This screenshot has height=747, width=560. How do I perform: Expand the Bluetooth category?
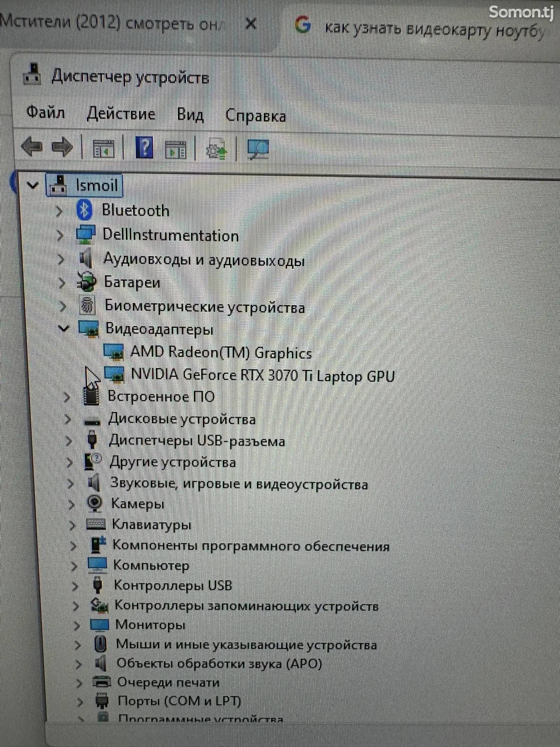pyautogui.click(x=59, y=211)
